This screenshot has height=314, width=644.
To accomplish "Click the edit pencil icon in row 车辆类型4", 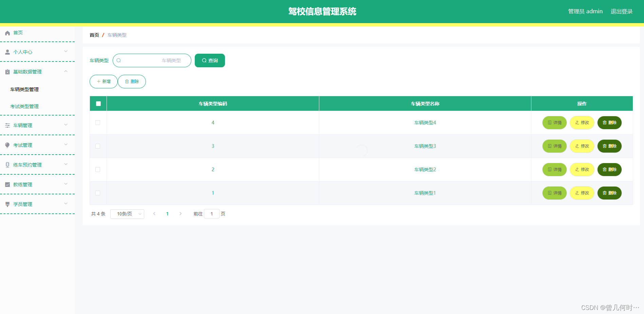I will click(577, 123).
